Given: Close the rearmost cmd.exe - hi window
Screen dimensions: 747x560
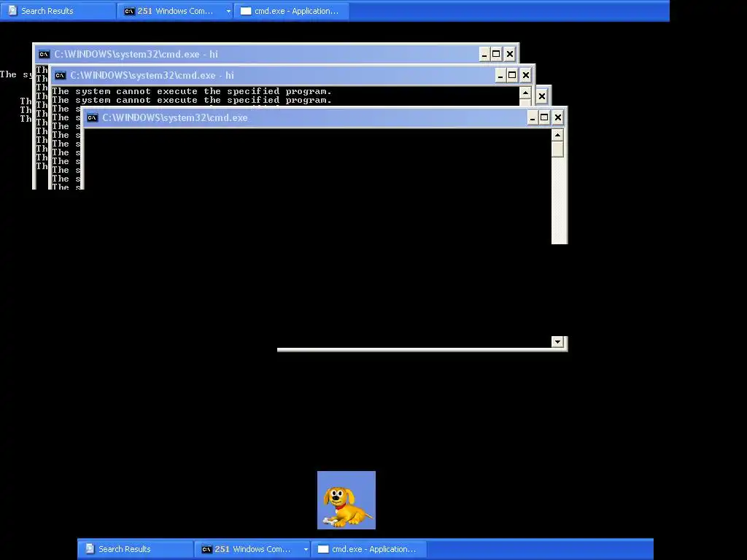Looking at the screenshot, I should tap(510, 54).
